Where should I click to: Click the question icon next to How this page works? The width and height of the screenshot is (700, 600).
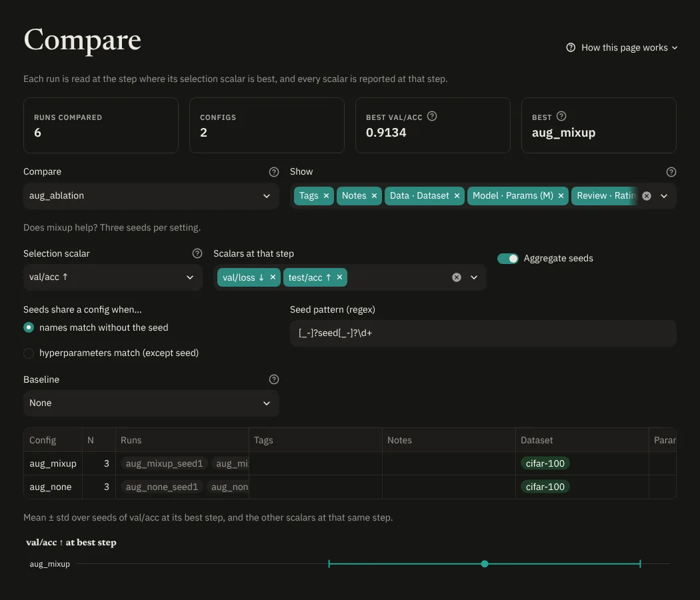tap(571, 47)
